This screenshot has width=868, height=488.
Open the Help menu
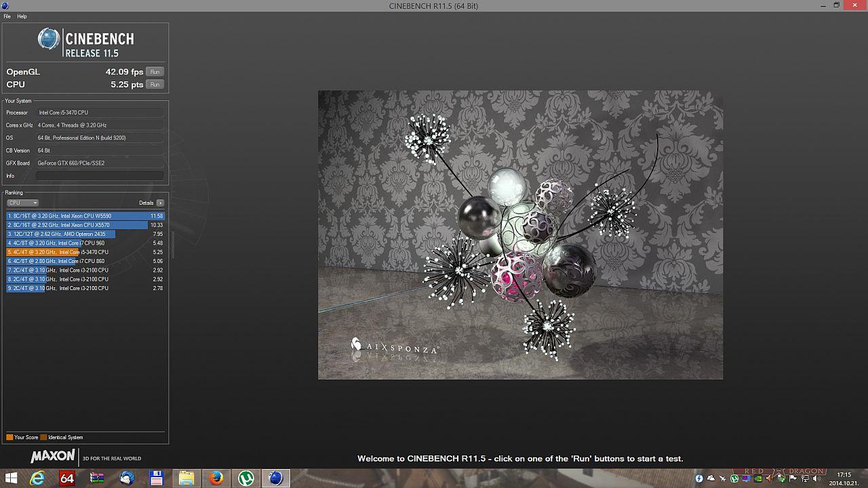click(x=22, y=16)
